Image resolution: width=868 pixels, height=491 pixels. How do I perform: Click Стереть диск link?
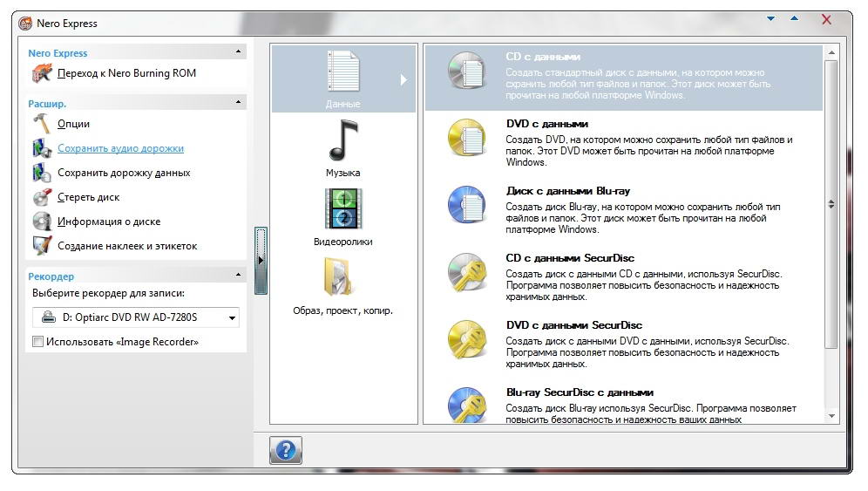[x=89, y=197]
